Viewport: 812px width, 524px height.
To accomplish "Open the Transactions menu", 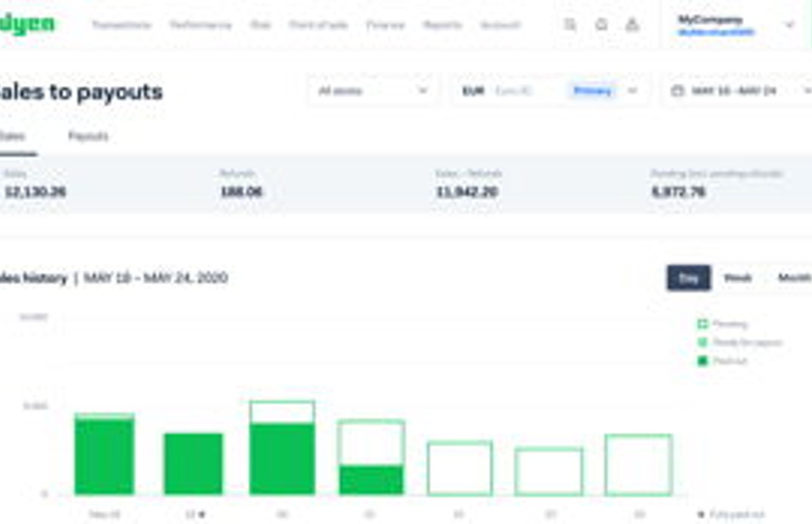I will 121,25.
